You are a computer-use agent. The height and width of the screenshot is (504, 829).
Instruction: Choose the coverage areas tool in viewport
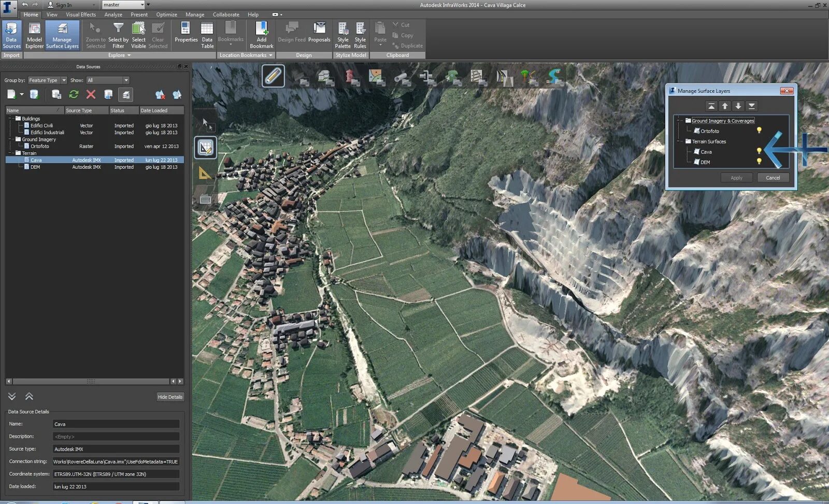click(x=377, y=78)
